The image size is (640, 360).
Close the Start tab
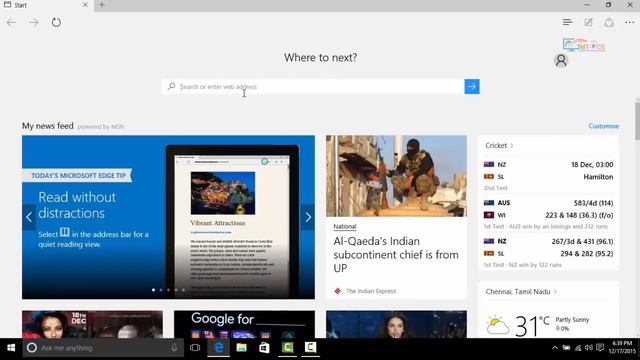pyautogui.click(x=85, y=5)
